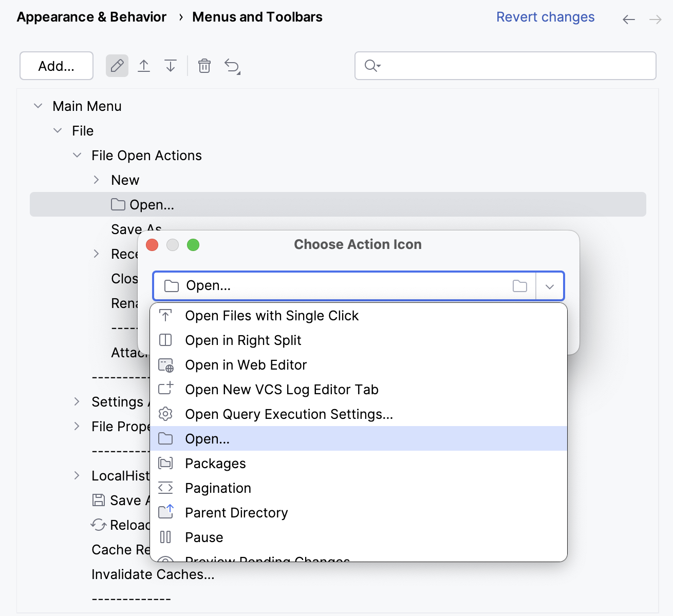
Task: Select Packages from the icon list
Action: point(215,463)
